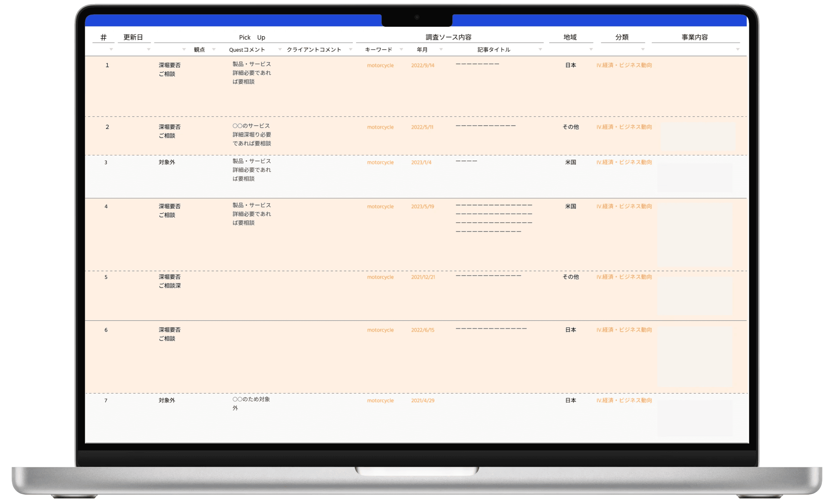Image resolution: width=834 pixels, height=504 pixels.
Task: Click the 年月 filter arrow
Action: (x=441, y=50)
